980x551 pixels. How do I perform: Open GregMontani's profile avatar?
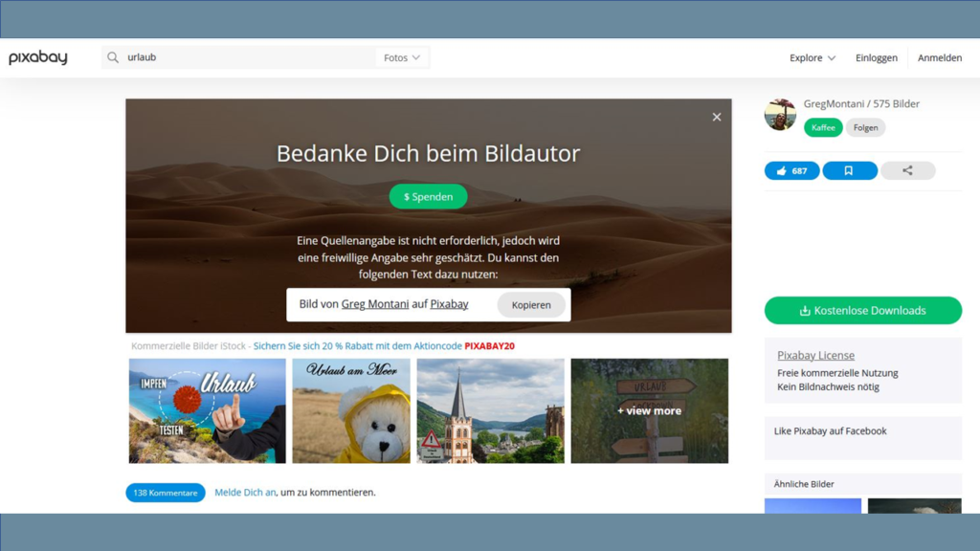coord(780,115)
